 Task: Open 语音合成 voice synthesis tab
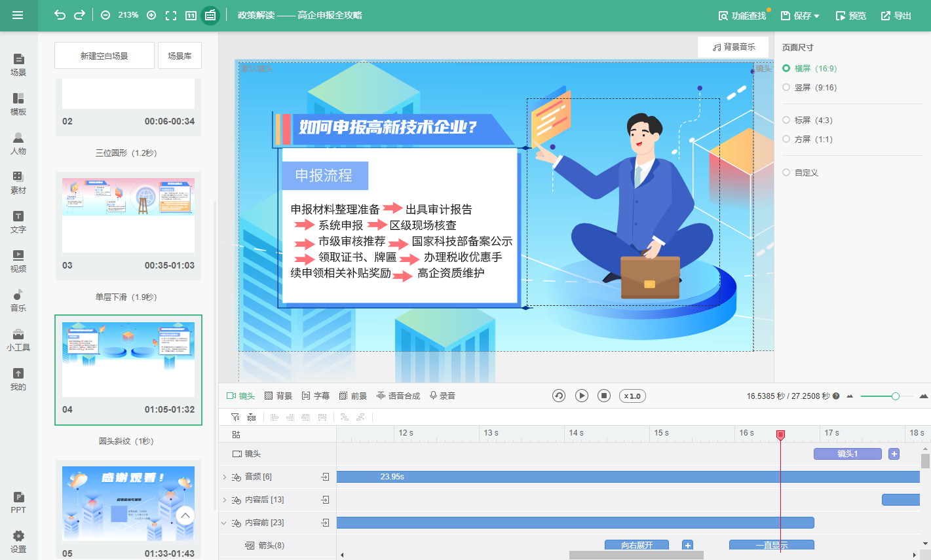(398, 396)
